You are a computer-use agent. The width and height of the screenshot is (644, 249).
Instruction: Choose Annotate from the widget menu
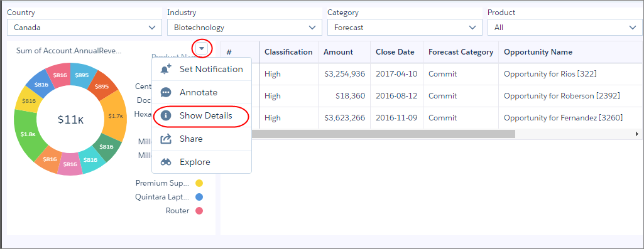202,93
